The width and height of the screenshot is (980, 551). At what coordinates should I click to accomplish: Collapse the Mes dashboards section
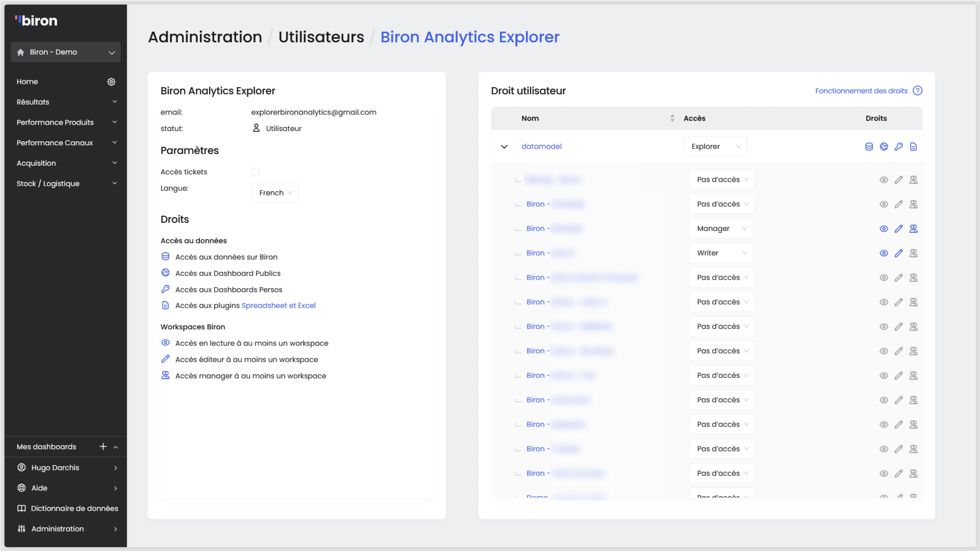click(116, 447)
